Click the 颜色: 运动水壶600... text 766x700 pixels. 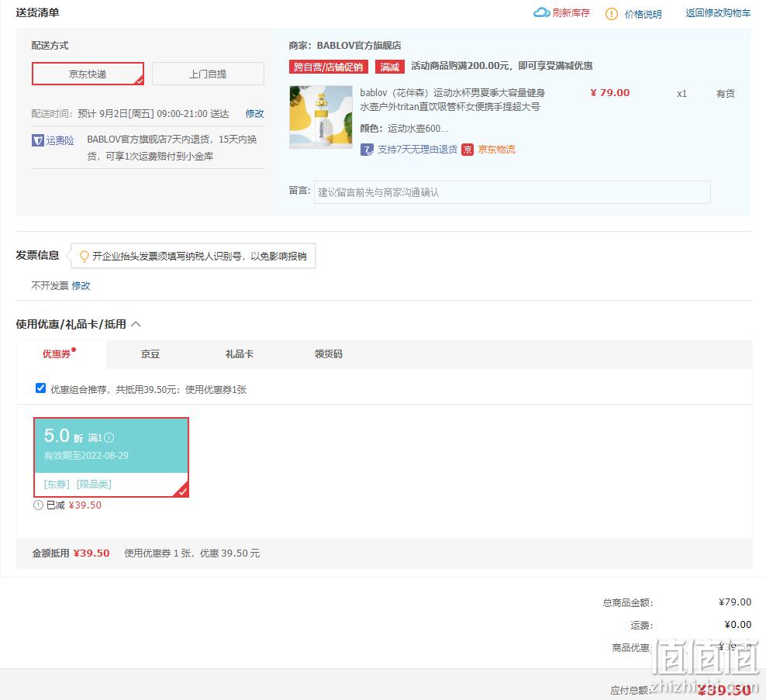(404, 129)
